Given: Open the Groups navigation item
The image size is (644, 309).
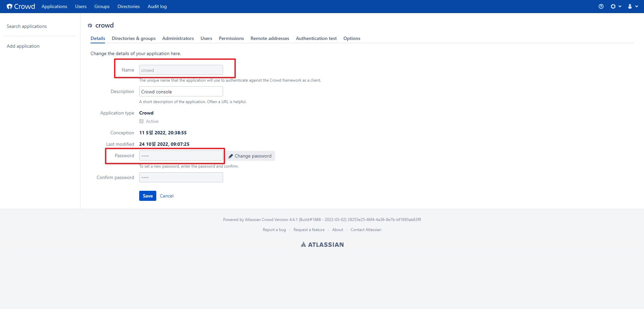Looking at the screenshot, I should (102, 6).
